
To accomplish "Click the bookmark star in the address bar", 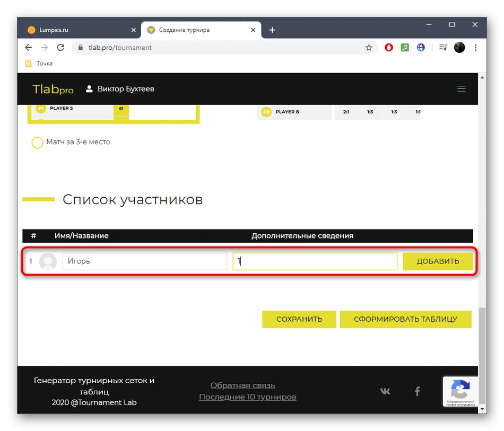I will pyautogui.click(x=369, y=47).
